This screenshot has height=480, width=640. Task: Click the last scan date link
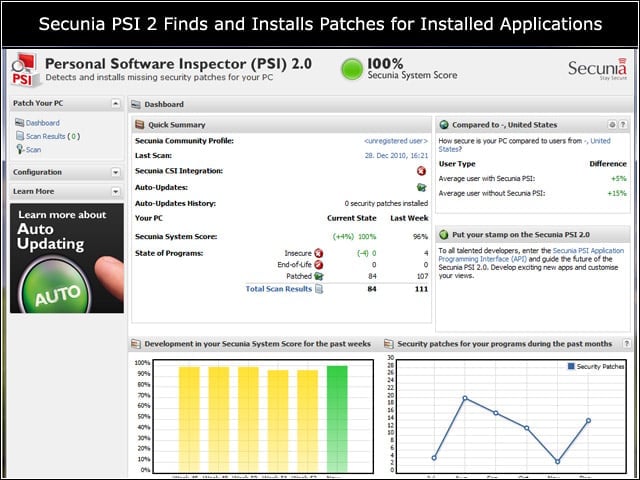[x=396, y=156]
